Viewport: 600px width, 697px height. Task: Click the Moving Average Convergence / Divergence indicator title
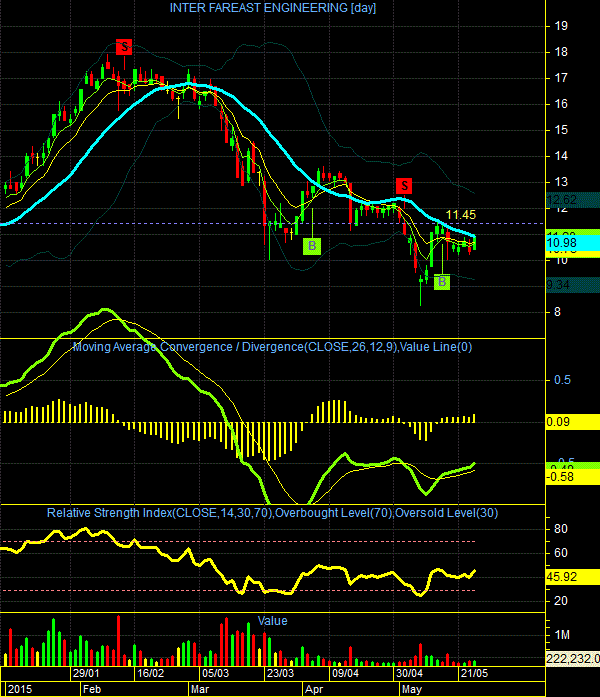[x=272, y=347]
